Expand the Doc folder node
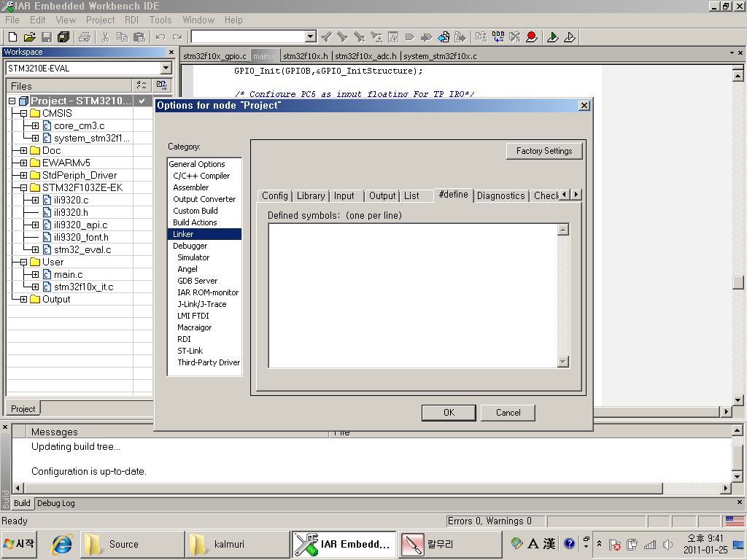Screen dimensions: 747x560 pos(23,150)
